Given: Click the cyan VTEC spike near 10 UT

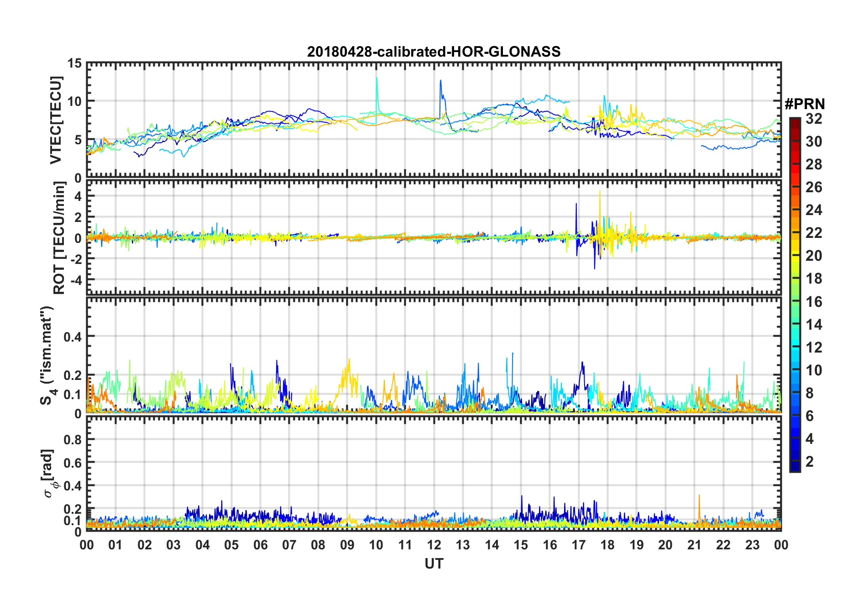Looking at the screenshot, I should (x=376, y=91).
